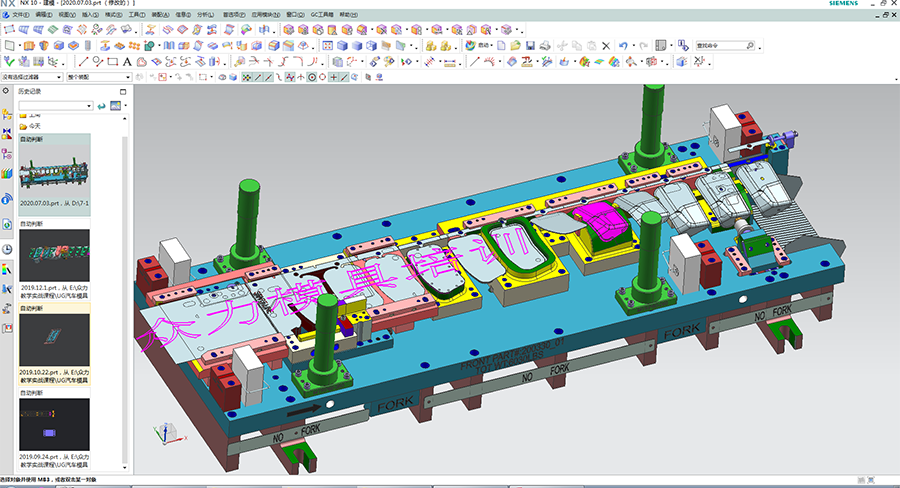The image size is (900, 488).
Task: Select the rectangle sketch tool
Action: tap(112, 62)
